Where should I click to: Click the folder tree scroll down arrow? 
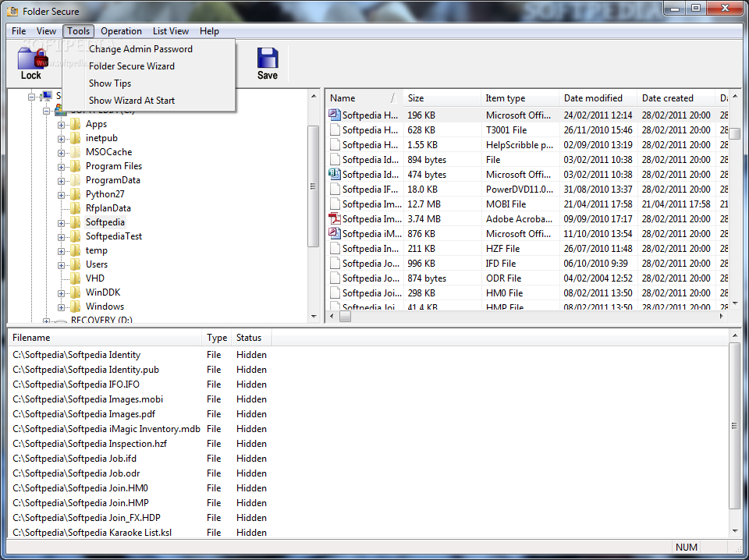coord(314,316)
